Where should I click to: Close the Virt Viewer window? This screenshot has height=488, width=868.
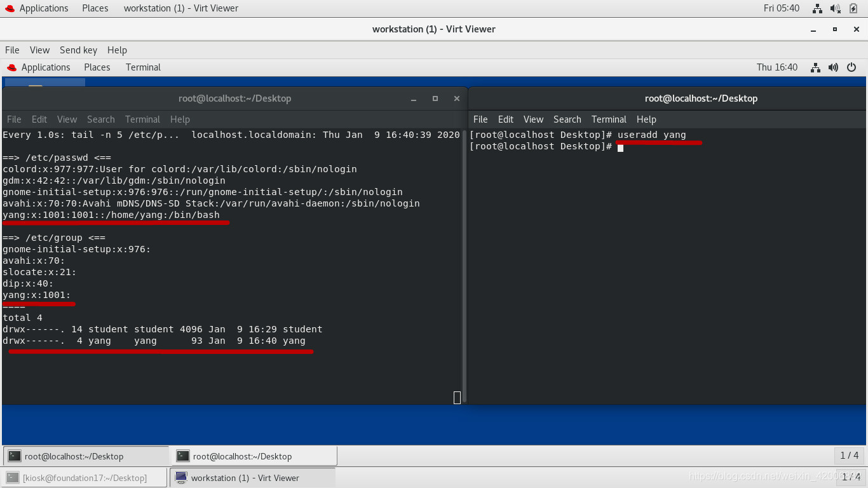(x=856, y=29)
